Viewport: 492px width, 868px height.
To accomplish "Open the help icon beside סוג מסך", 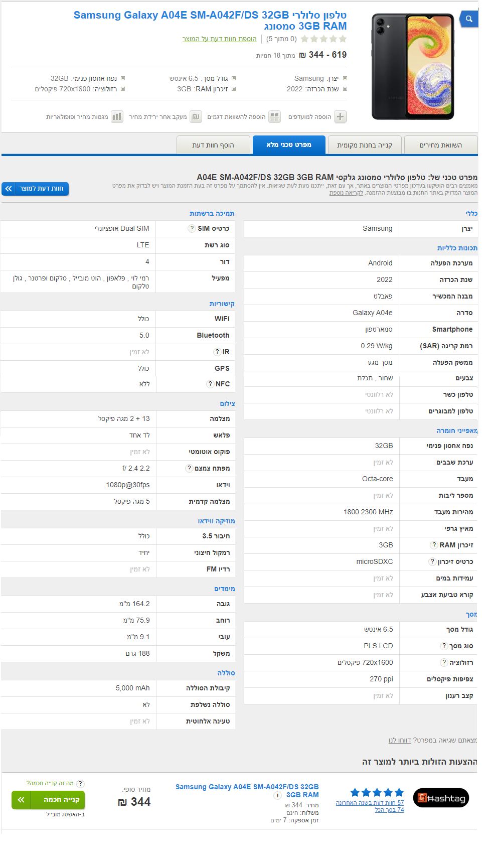I will pos(444,646).
